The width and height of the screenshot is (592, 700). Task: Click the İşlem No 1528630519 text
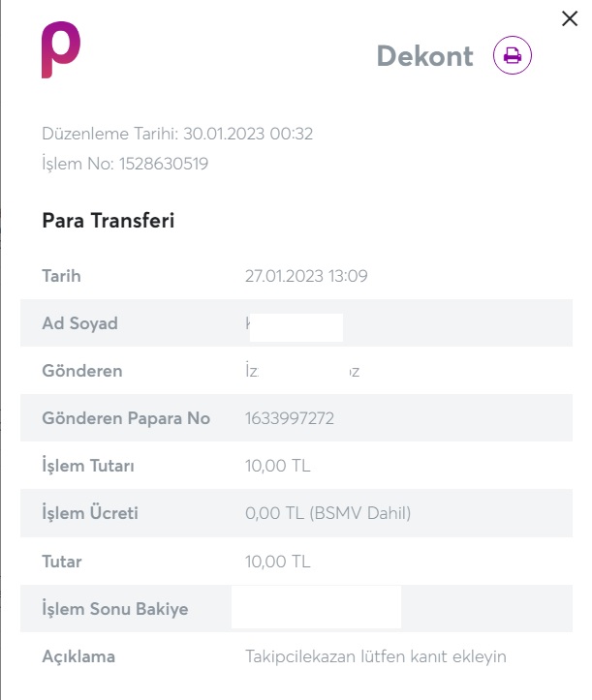coord(125,164)
